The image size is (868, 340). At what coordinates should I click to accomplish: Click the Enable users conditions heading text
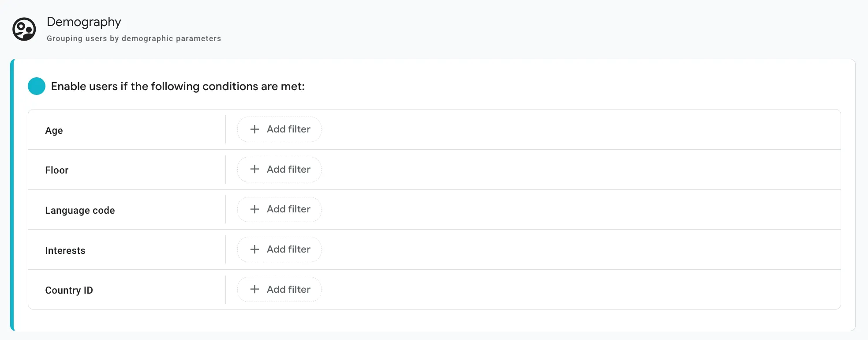click(178, 86)
